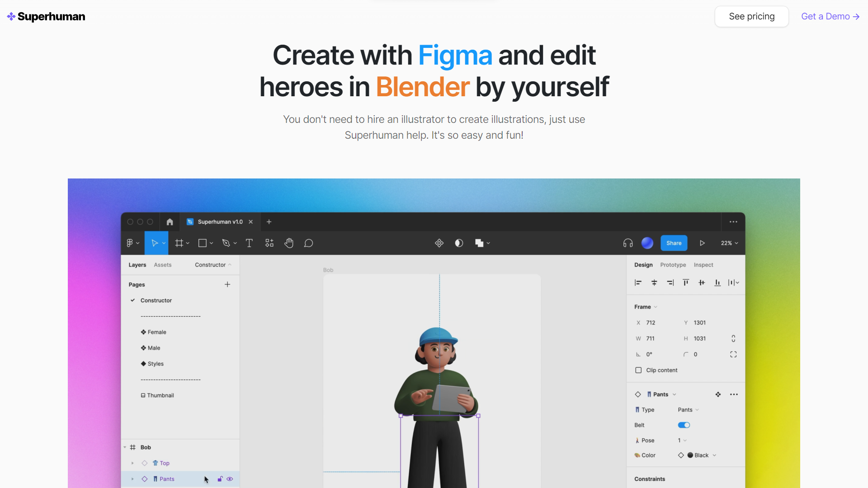Image resolution: width=868 pixels, height=488 pixels.
Task: Click the blue user avatar
Action: 647,243
